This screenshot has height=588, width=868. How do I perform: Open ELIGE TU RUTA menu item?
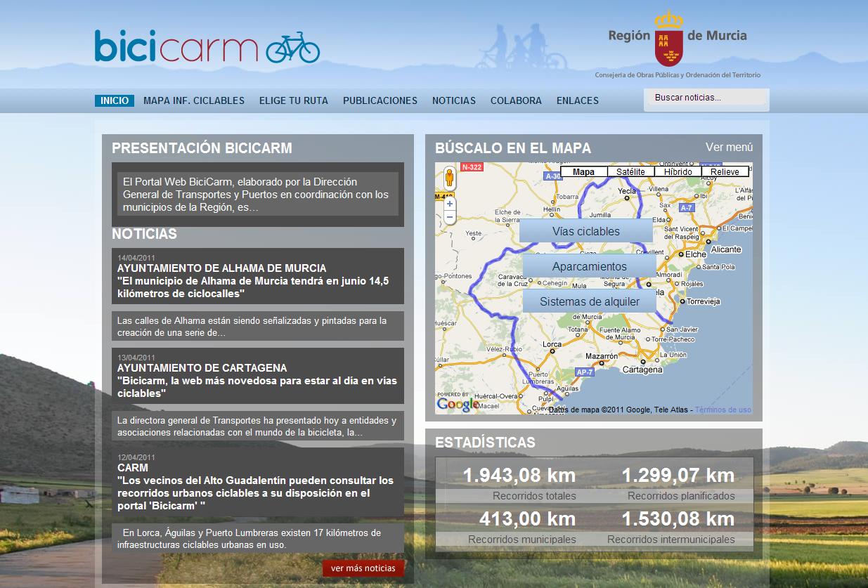coord(294,100)
